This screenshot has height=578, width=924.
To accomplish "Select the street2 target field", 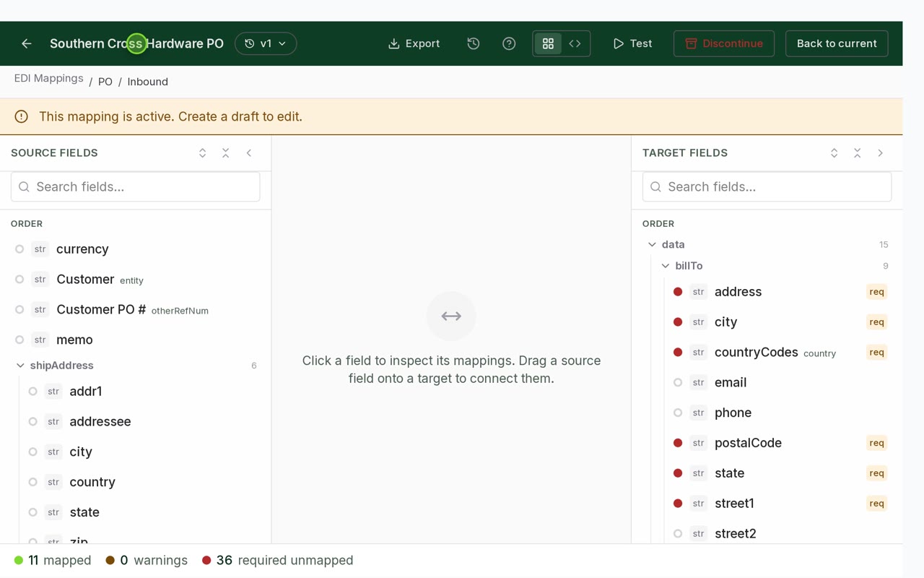I will tap(780, 534).
